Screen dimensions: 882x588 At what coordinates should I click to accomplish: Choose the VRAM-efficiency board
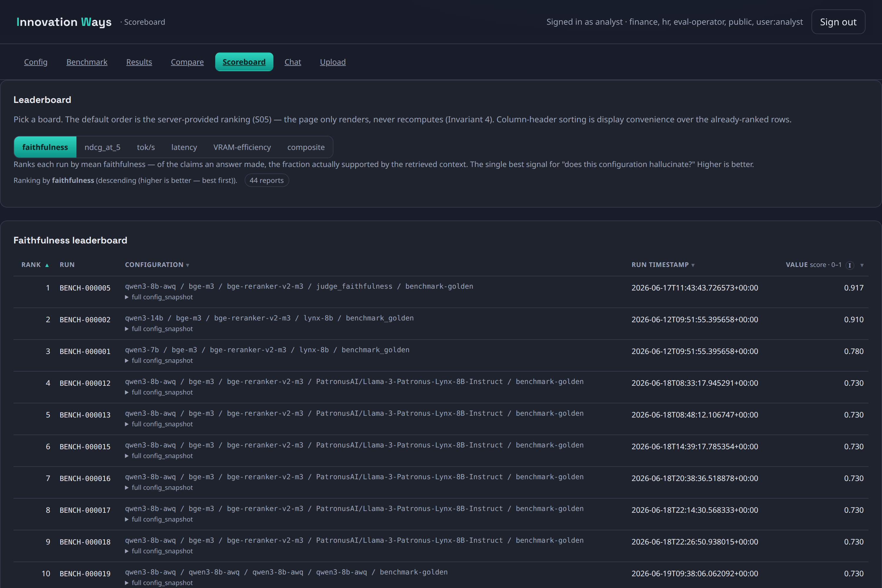242,147
